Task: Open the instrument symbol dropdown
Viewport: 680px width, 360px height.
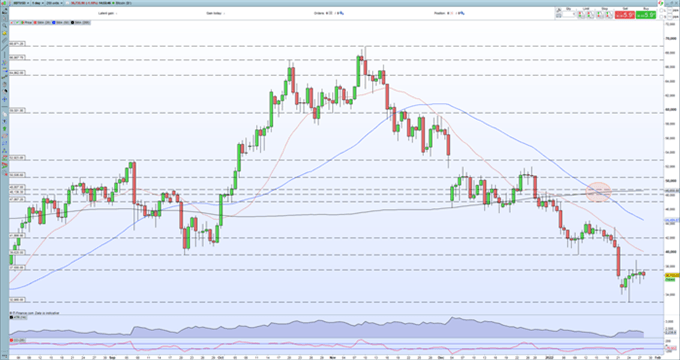Action: click(x=21, y=3)
